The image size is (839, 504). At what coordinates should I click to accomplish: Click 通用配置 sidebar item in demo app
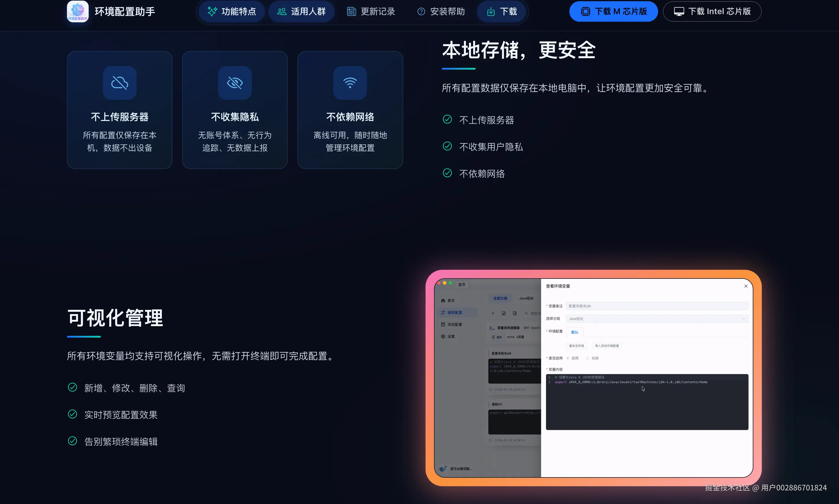(457, 313)
